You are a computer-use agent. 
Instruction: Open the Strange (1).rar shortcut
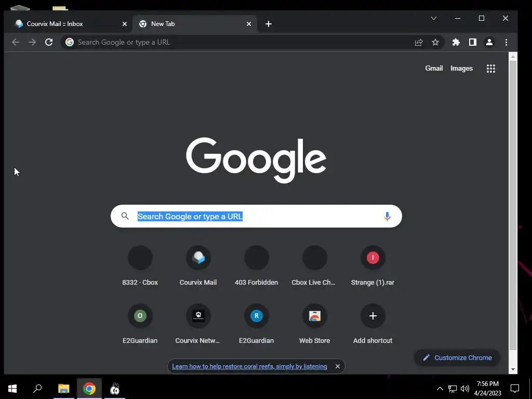coord(373,265)
